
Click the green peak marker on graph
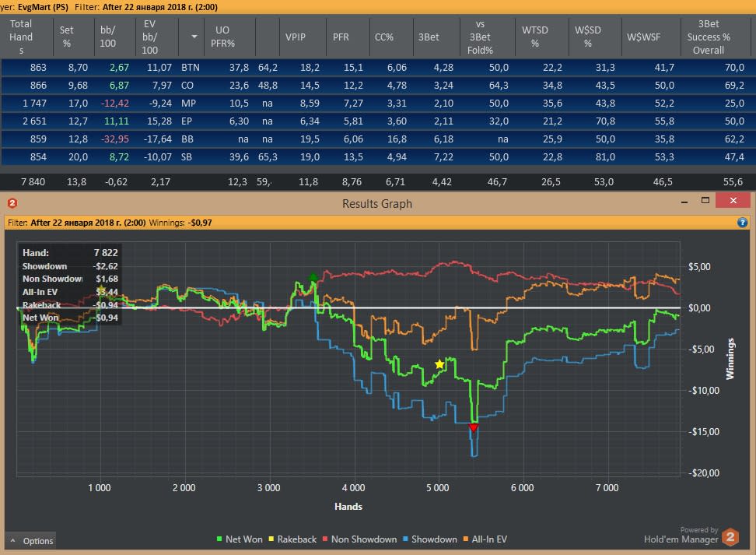tap(313, 276)
